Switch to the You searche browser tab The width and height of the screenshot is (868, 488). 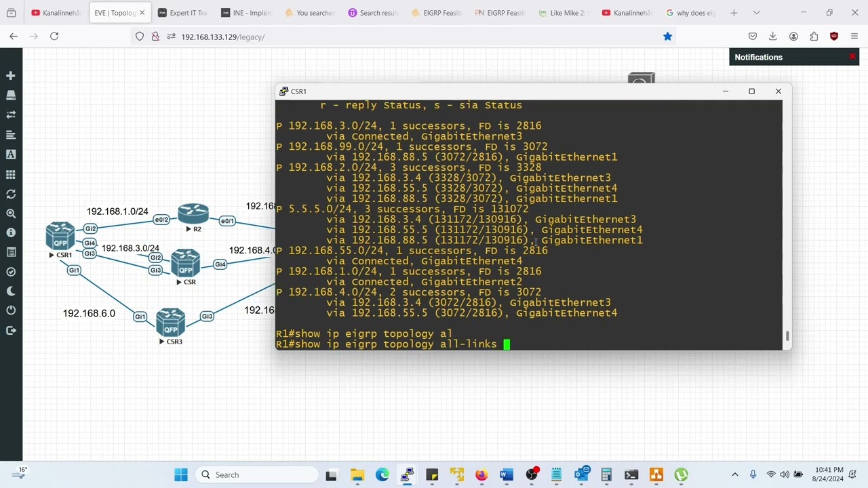309,13
